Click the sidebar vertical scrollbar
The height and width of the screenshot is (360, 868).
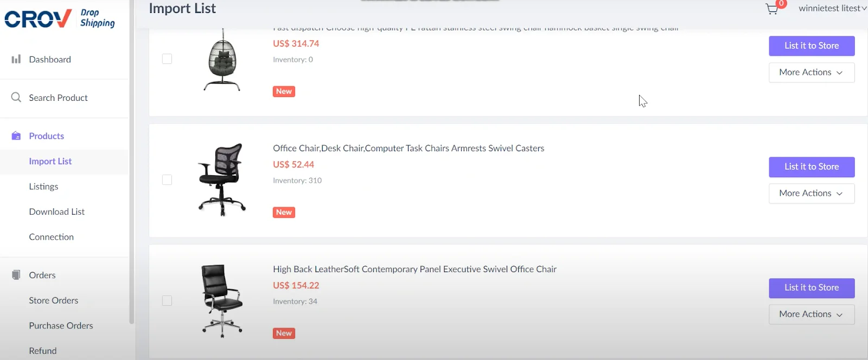coord(131,163)
